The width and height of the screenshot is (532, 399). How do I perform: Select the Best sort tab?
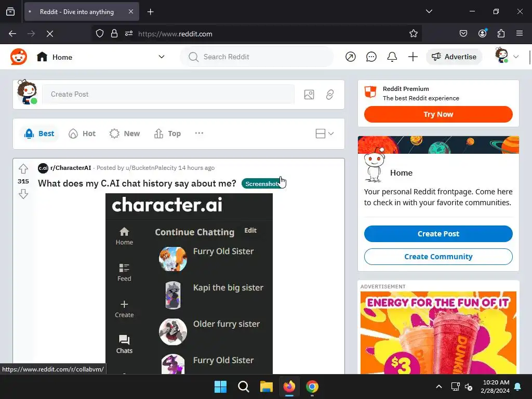[x=39, y=134]
